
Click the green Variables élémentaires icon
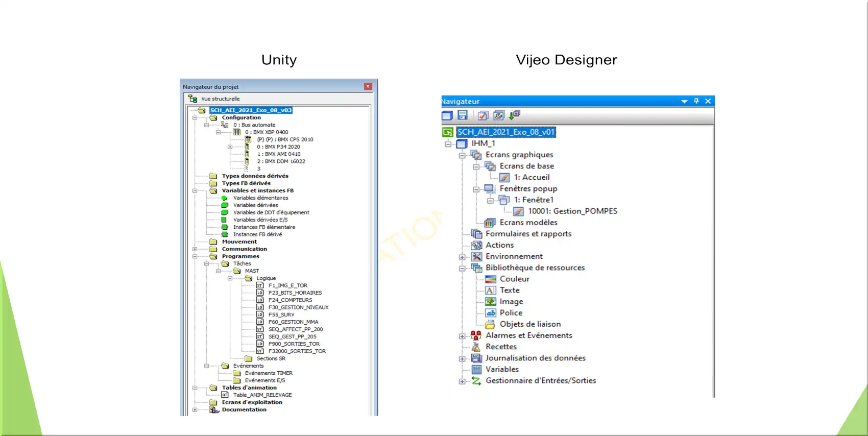(x=224, y=198)
